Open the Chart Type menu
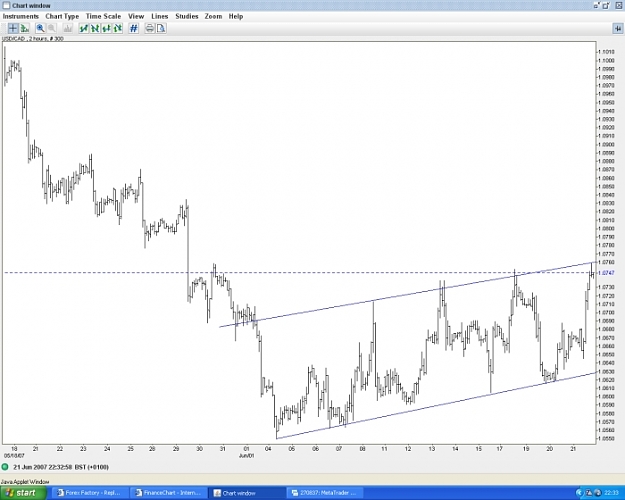 (x=62, y=16)
